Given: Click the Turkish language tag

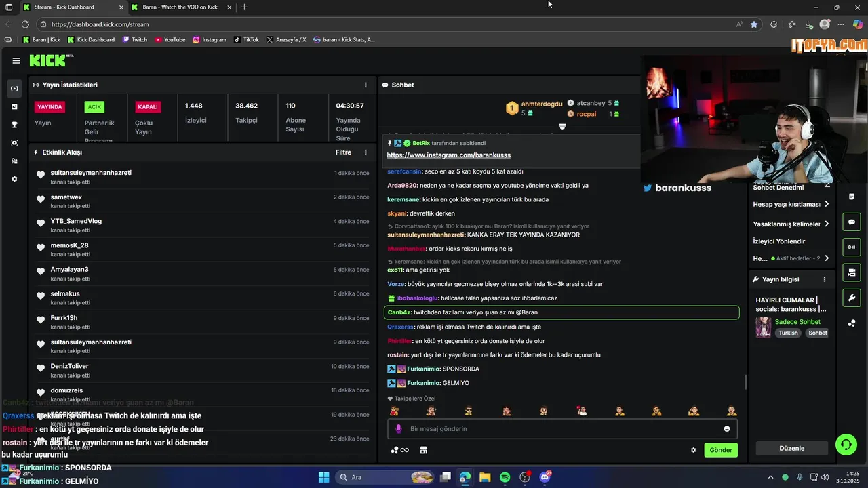Looking at the screenshot, I should pyautogui.click(x=788, y=333).
